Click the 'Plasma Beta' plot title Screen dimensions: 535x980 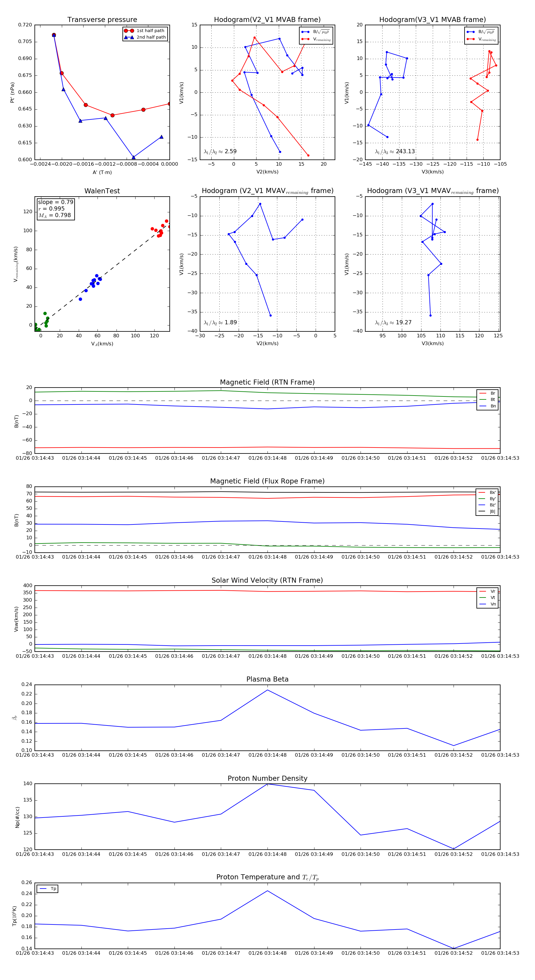[x=267, y=679]
